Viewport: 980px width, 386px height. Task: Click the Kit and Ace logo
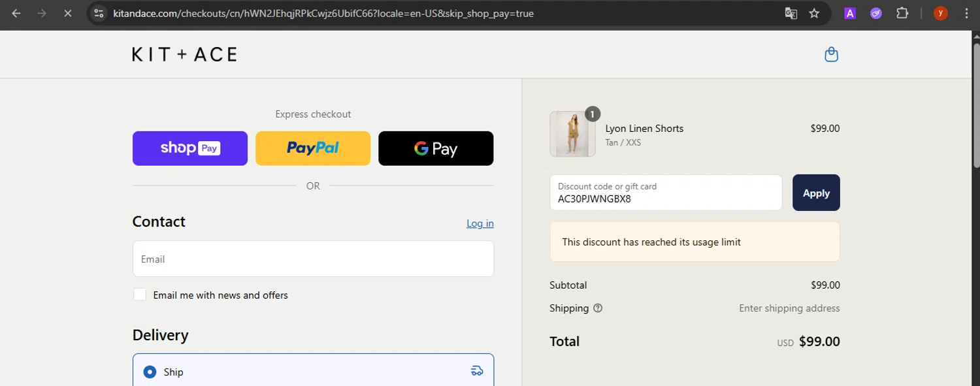pos(184,54)
